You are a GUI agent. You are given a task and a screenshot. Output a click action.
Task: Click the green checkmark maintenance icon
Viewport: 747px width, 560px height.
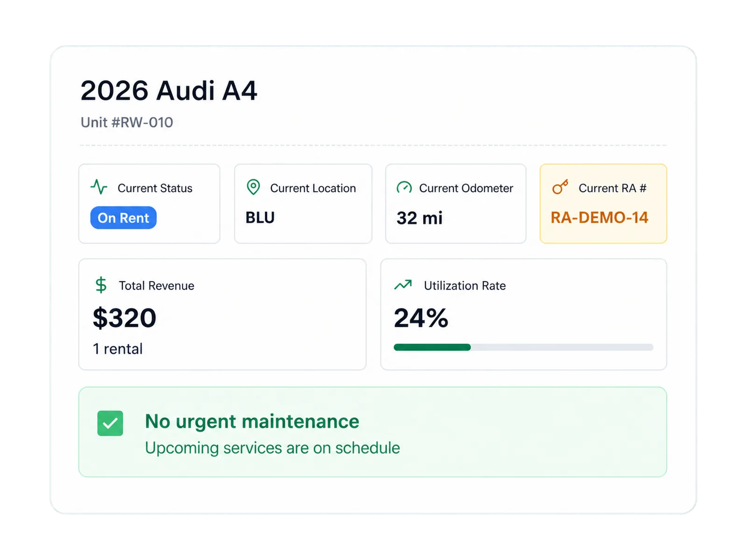(x=110, y=423)
